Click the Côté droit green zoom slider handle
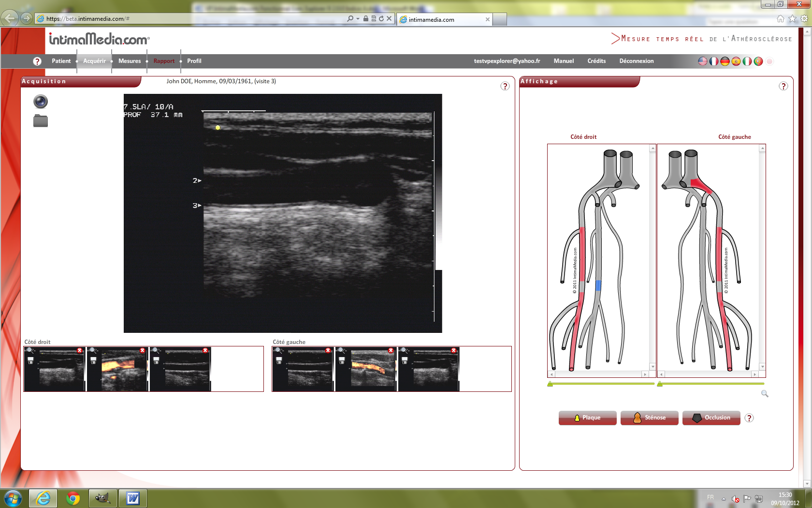This screenshot has height=508, width=812. pos(550,384)
